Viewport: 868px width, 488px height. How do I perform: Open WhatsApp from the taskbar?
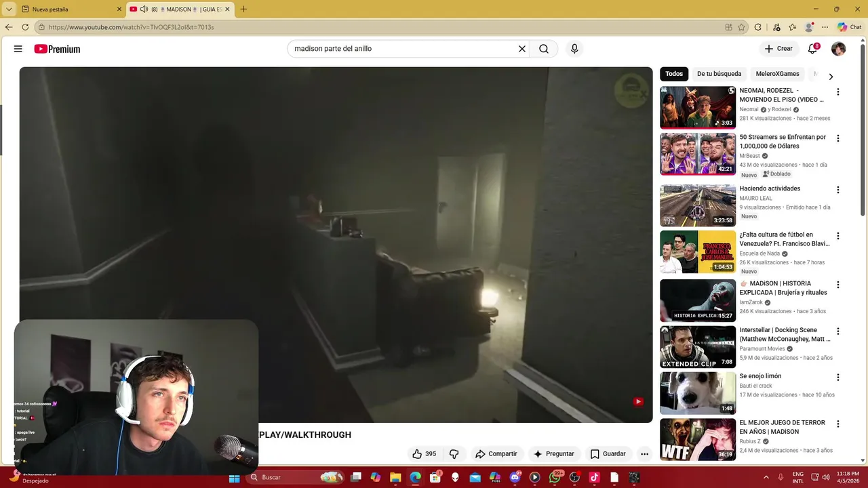555,478
